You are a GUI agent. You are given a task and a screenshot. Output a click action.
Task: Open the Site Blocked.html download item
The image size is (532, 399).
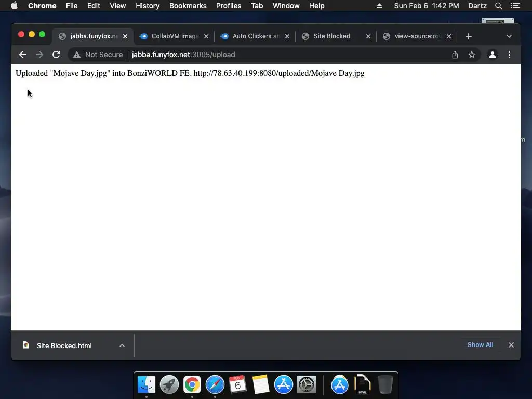pyautogui.click(x=64, y=345)
